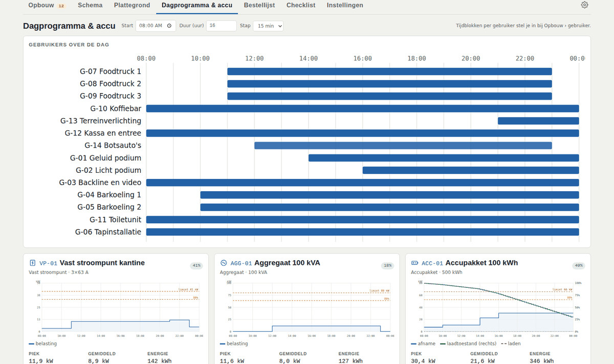Open the Schema tab
This screenshot has height=364, width=614.
click(90, 6)
